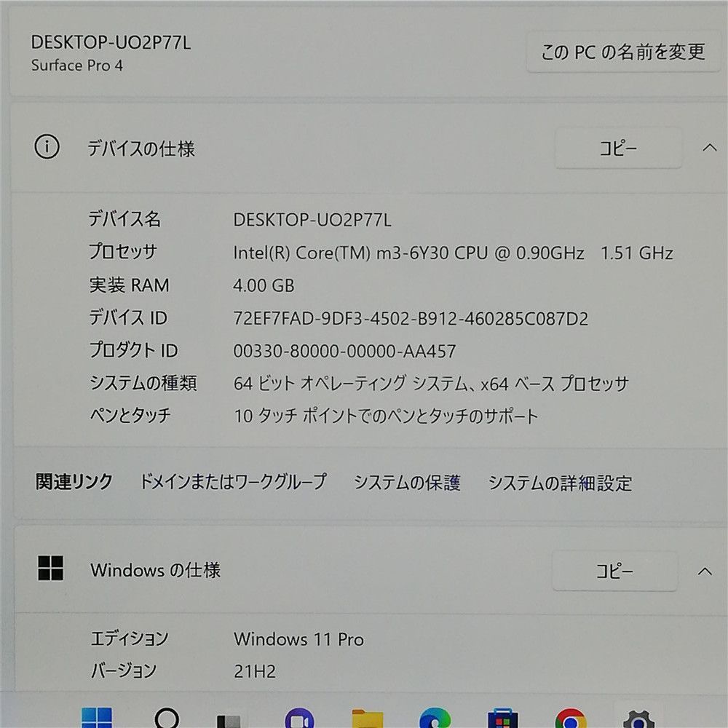
Task: Select the 21H2 version value
Action: pos(254,671)
